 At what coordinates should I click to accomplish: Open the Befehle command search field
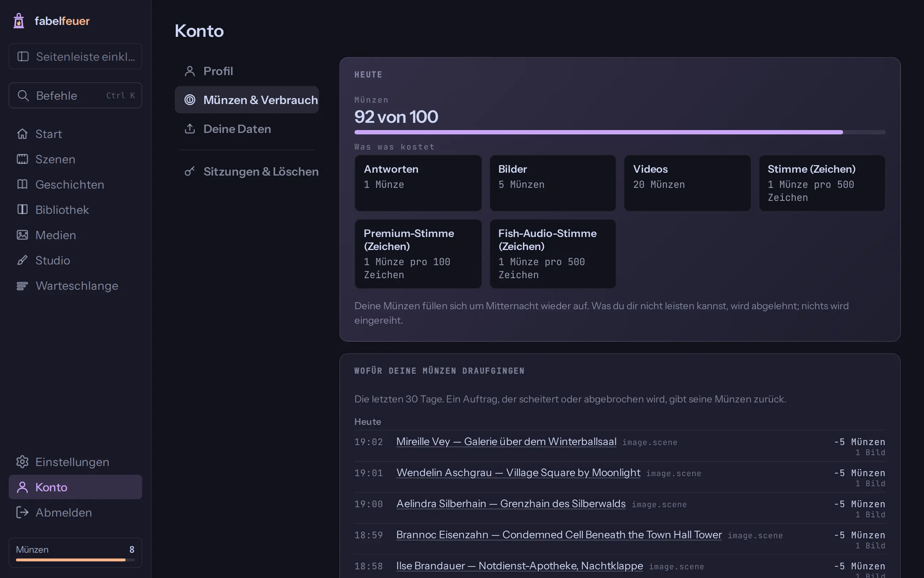pyautogui.click(x=75, y=96)
